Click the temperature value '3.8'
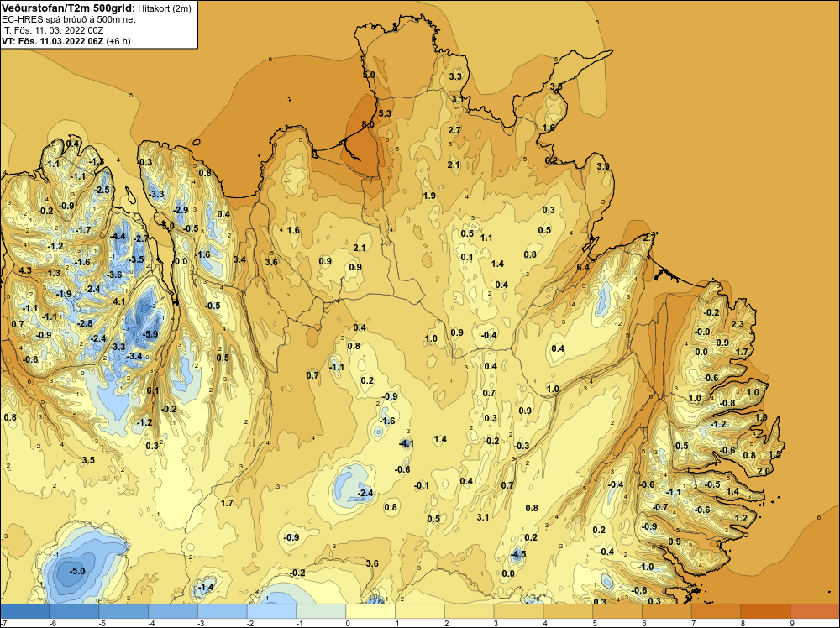The height and width of the screenshot is (628, 840). [556, 86]
